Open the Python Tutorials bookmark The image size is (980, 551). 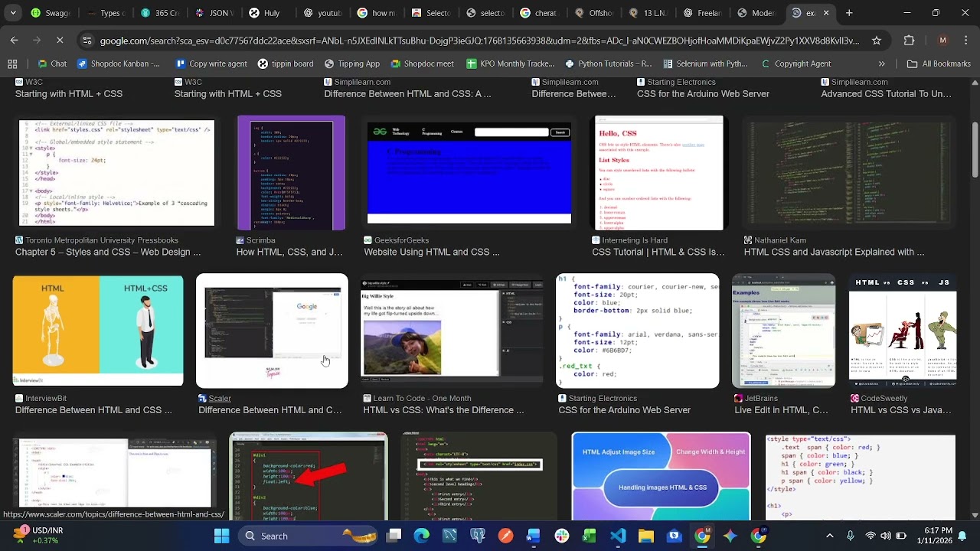[x=608, y=64]
